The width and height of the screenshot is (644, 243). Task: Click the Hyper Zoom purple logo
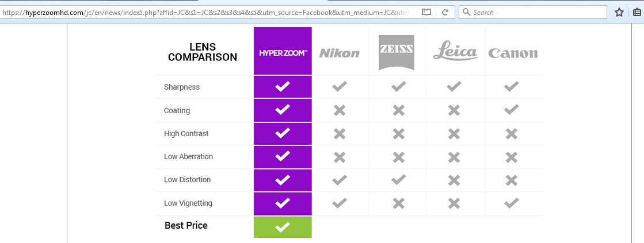(x=283, y=53)
